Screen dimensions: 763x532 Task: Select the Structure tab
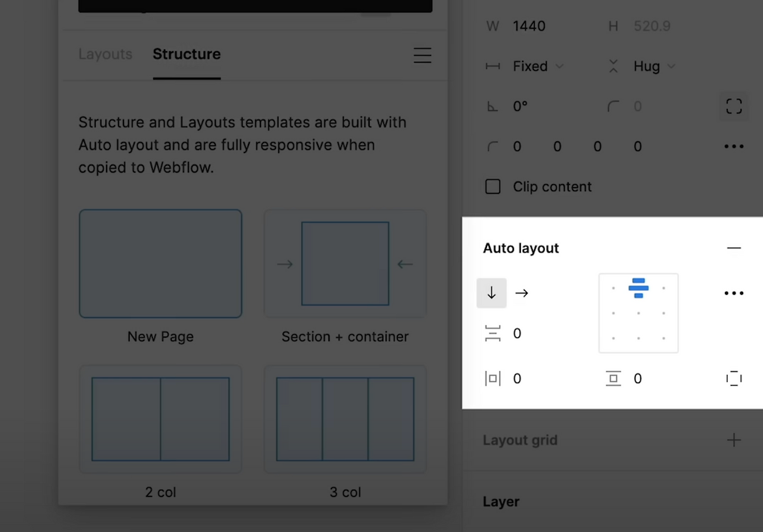point(187,54)
